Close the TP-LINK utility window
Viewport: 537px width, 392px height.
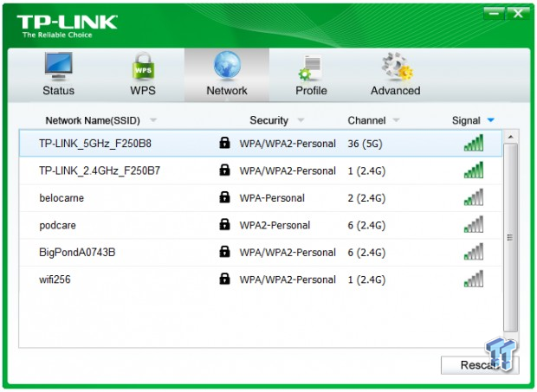[x=518, y=13]
